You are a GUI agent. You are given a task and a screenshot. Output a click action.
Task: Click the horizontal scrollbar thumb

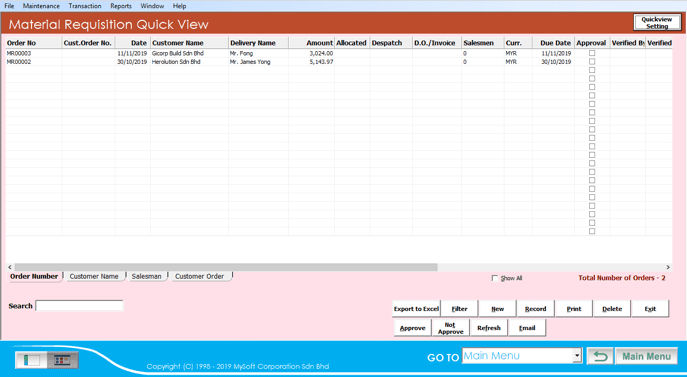226,267
